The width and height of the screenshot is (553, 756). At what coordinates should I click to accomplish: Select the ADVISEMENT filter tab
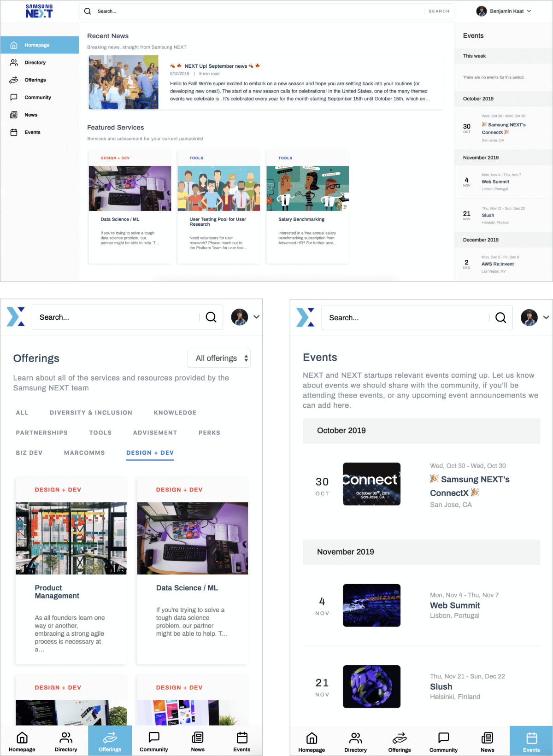point(155,433)
